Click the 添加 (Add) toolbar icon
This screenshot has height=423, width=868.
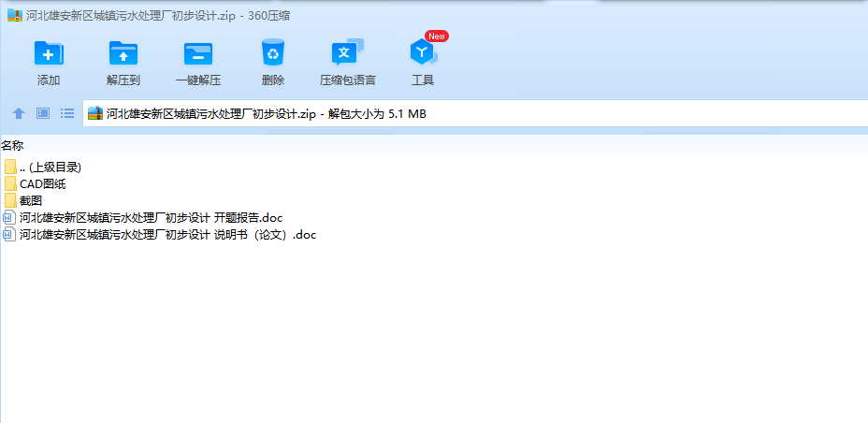49,53
